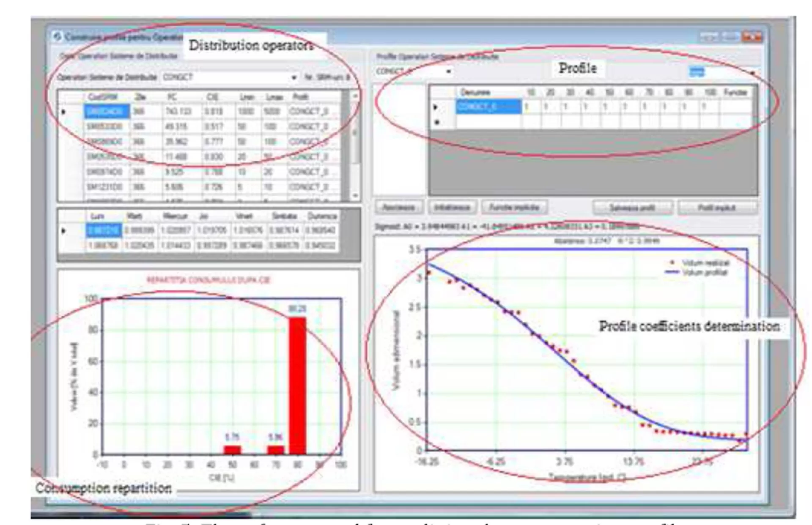Open the Operator Sistem de Distributie dropdown
This screenshot has height=525, width=812.
point(294,78)
